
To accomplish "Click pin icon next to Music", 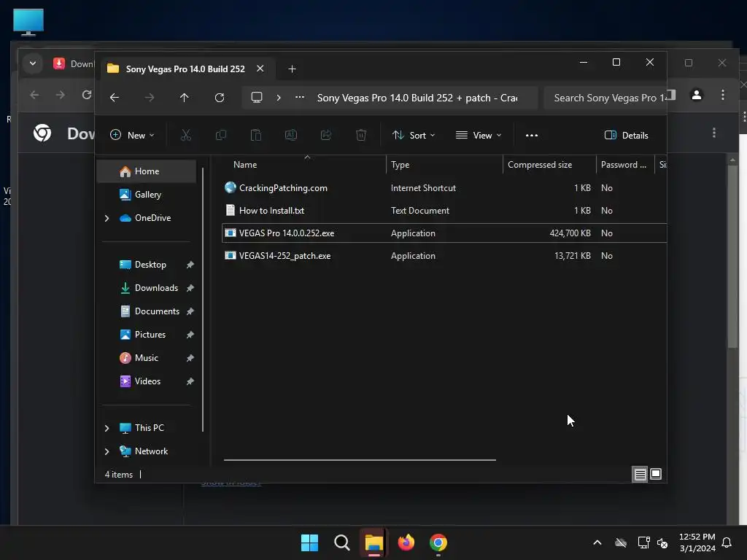I will pyautogui.click(x=190, y=358).
